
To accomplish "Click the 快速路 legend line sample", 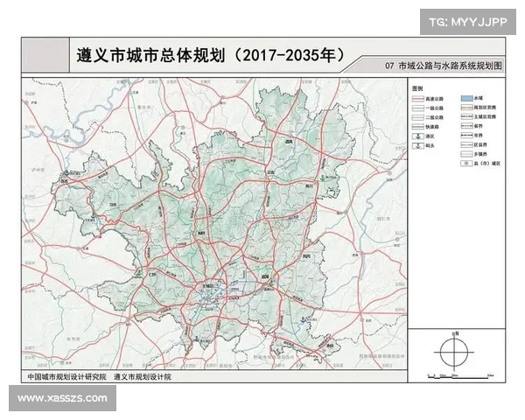I will (x=418, y=127).
